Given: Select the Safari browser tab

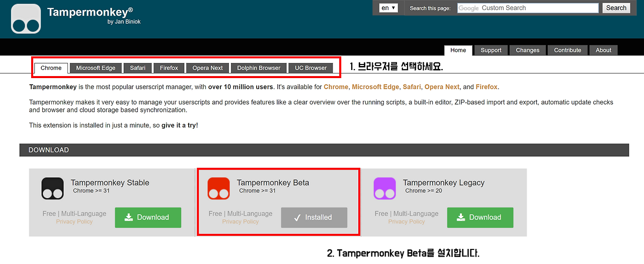Looking at the screenshot, I should coord(138,68).
